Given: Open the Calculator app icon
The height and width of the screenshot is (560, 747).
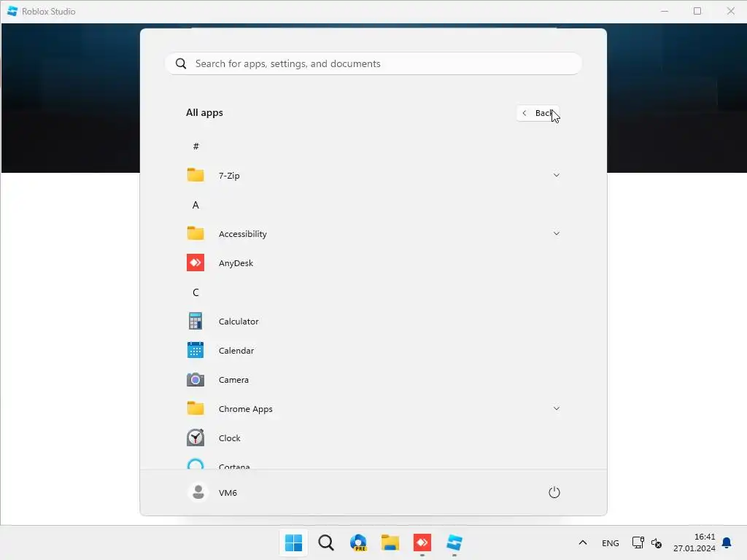Looking at the screenshot, I should (196, 321).
